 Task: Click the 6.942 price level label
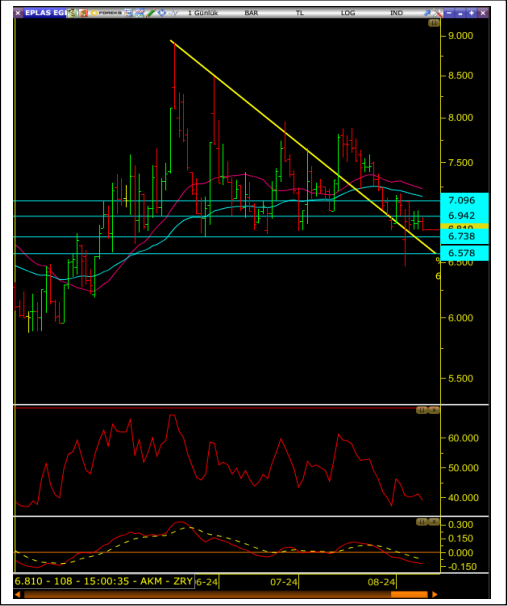(464, 215)
